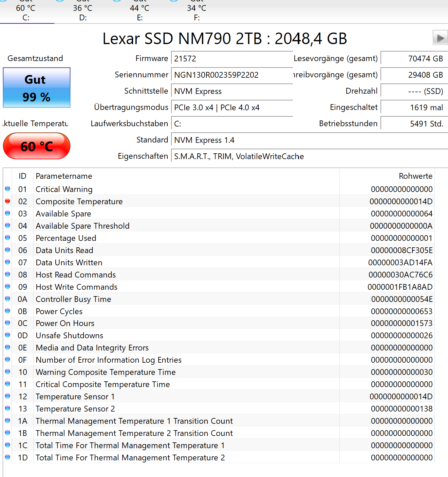Click raw value 00000003AD14FA of Data Units Written
The image size is (448, 477).
pyautogui.click(x=400, y=263)
